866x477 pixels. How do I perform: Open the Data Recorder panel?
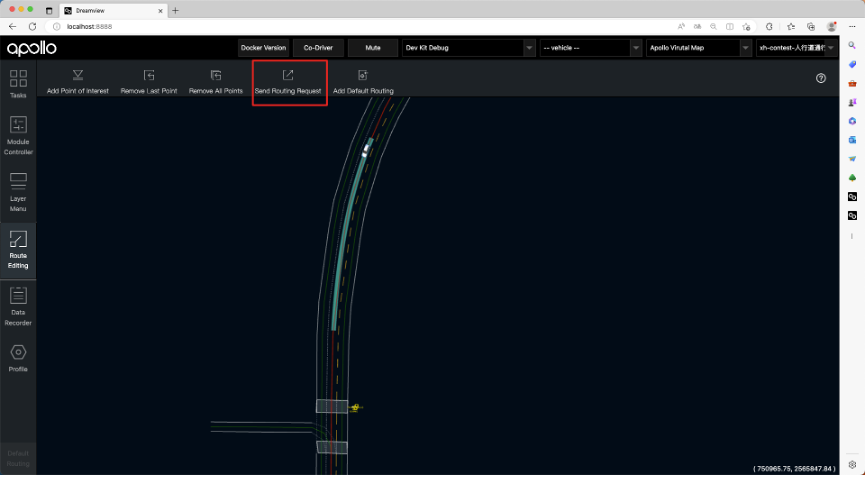[18, 306]
